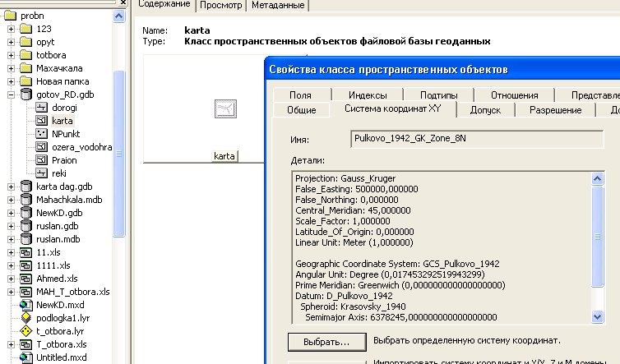620x364 pixels.
Task: Collapse the gotov_RD.gdb node
Action: tap(11, 94)
